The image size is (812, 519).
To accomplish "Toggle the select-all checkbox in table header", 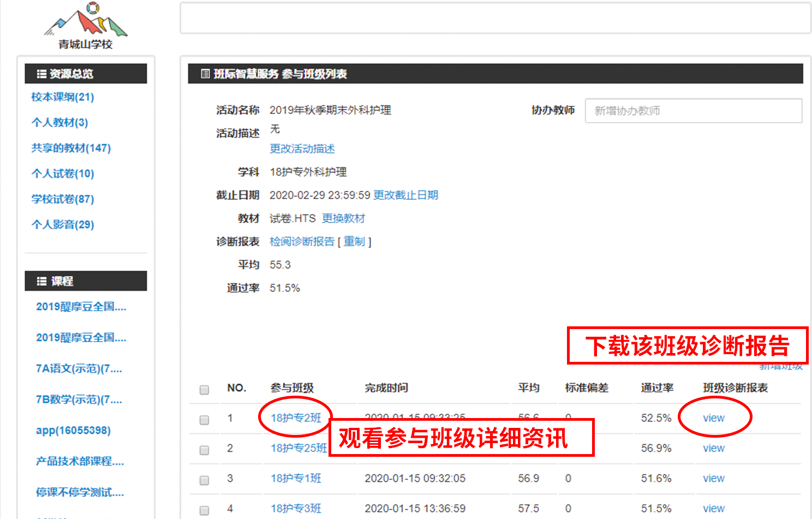I will click(204, 390).
